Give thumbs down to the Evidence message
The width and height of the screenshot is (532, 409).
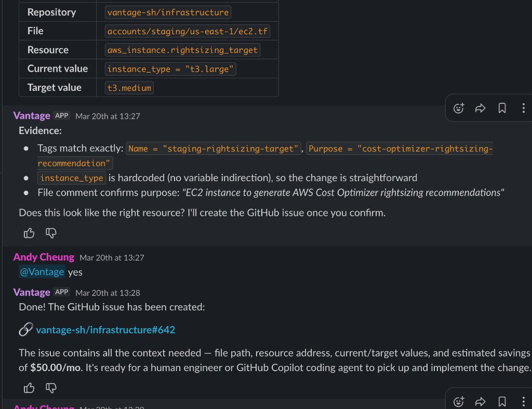[x=51, y=233]
